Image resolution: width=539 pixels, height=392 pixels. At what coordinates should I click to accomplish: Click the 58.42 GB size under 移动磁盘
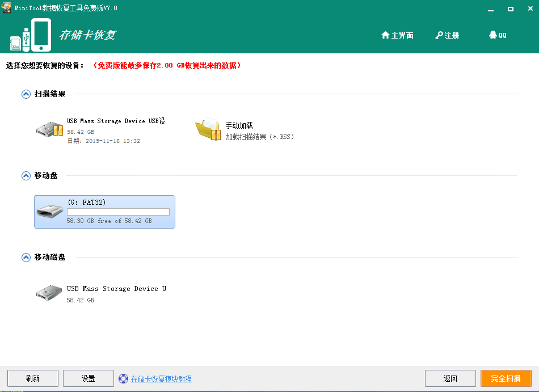pos(81,300)
